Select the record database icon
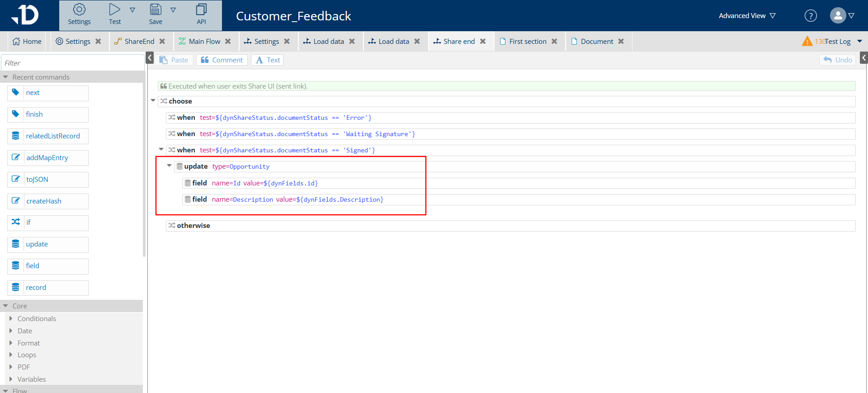 tap(15, 287)
